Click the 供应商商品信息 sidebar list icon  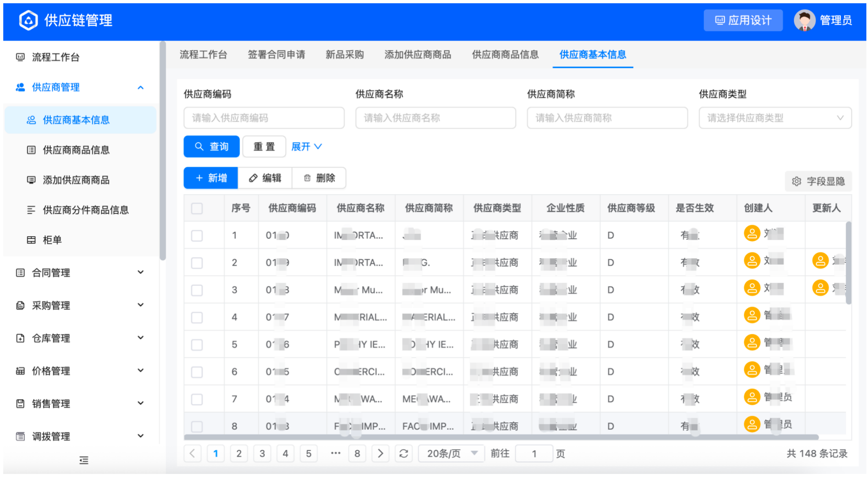pyautogui.click(x=31, y=150)
